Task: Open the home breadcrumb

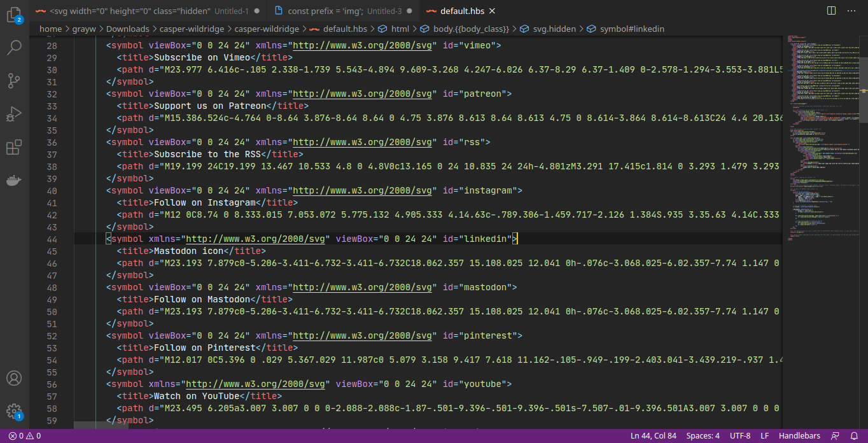Action: click(x=51, y=29)
